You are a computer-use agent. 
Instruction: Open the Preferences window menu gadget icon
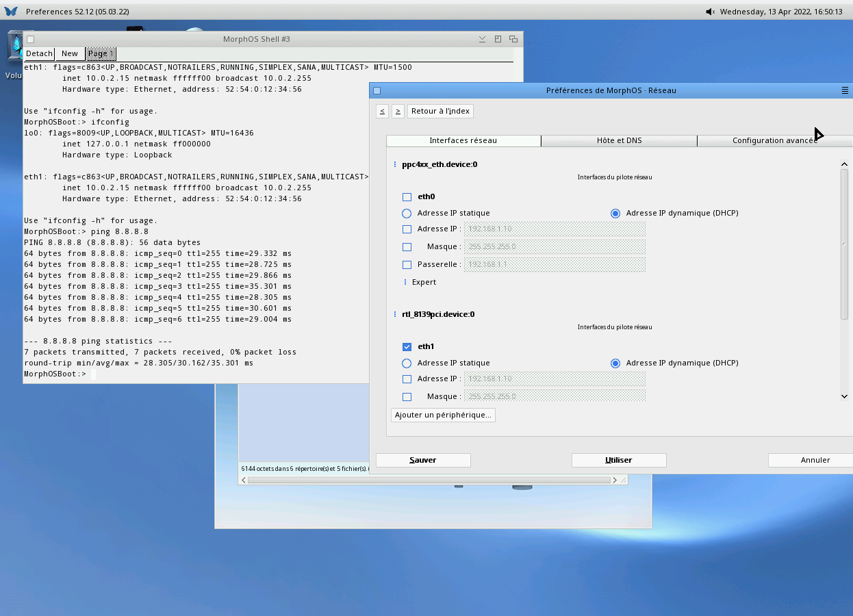(845, 90)
